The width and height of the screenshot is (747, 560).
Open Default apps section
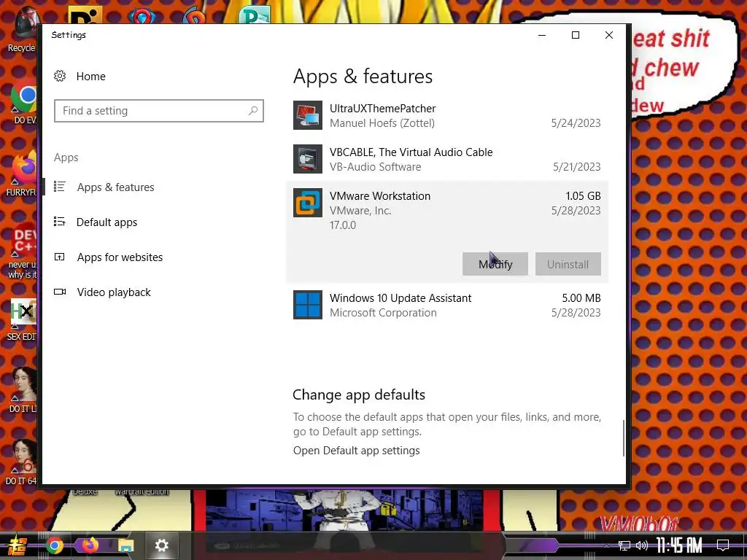coord(107,222)
